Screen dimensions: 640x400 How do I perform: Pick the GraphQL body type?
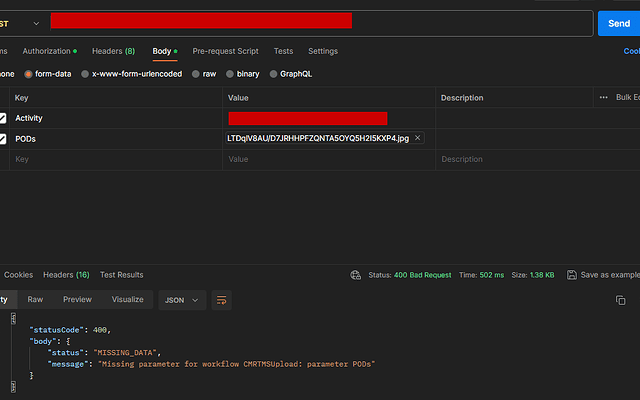[x=273, y=74]
